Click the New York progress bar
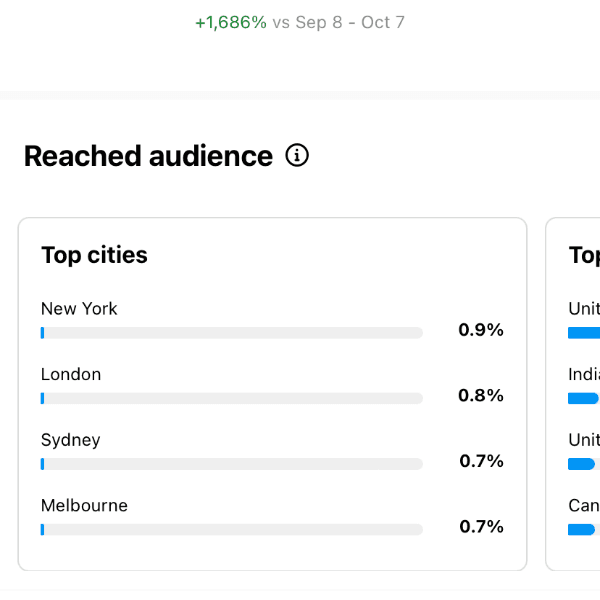 [232, 333]
